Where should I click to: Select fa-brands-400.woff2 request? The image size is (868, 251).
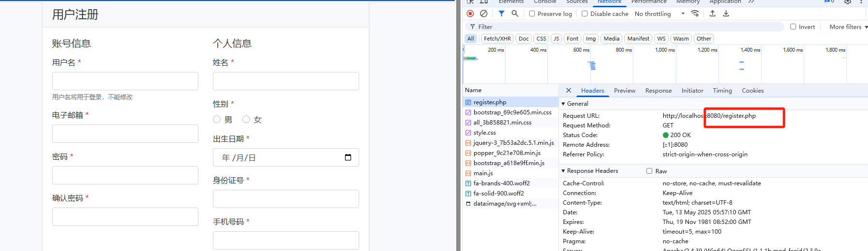(510, 183)
